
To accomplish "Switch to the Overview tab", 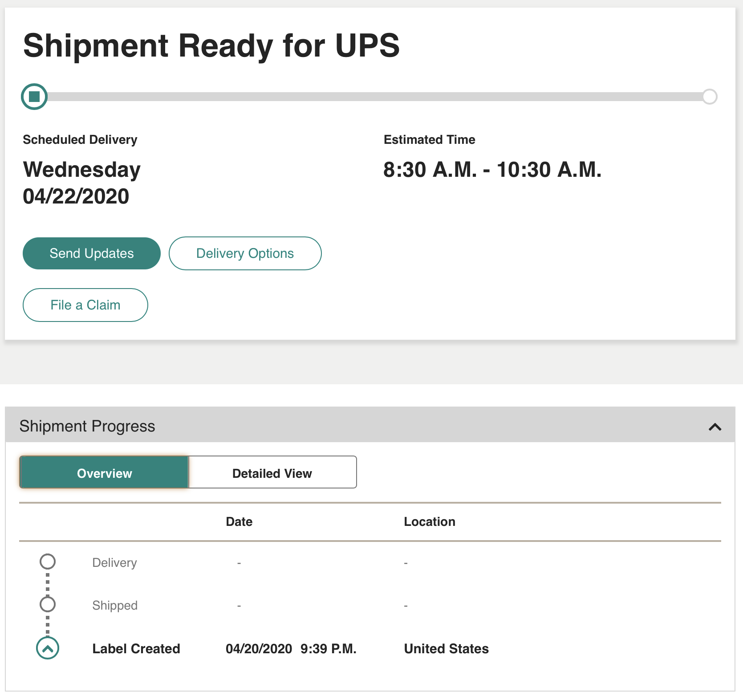I will pyautogui.click(x=104, y=472).
